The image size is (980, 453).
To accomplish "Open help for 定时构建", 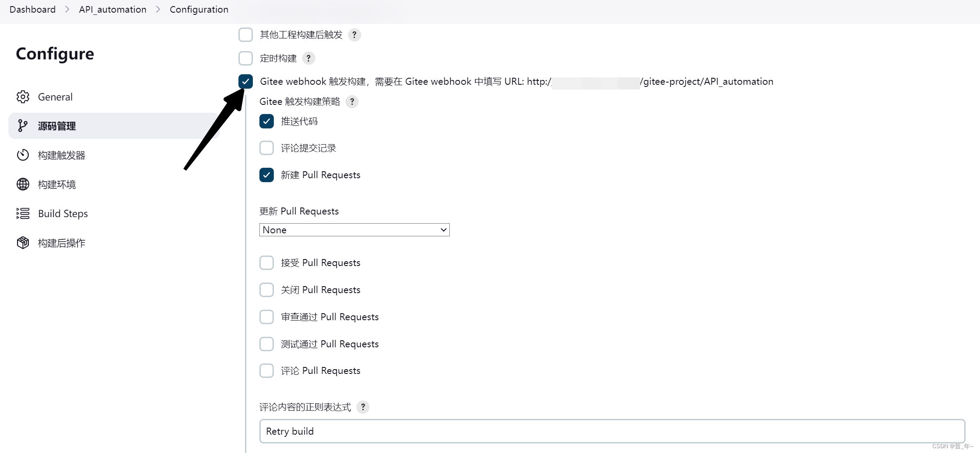I will (309, 58).
